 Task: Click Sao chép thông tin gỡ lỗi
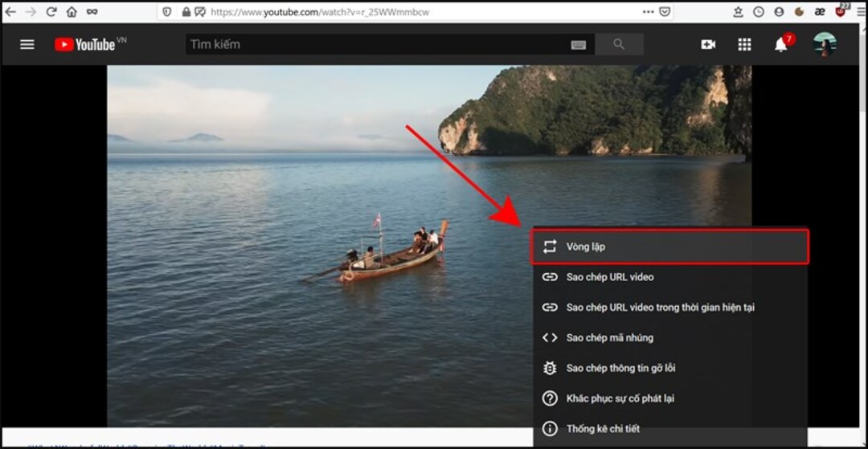click(620, 369)
